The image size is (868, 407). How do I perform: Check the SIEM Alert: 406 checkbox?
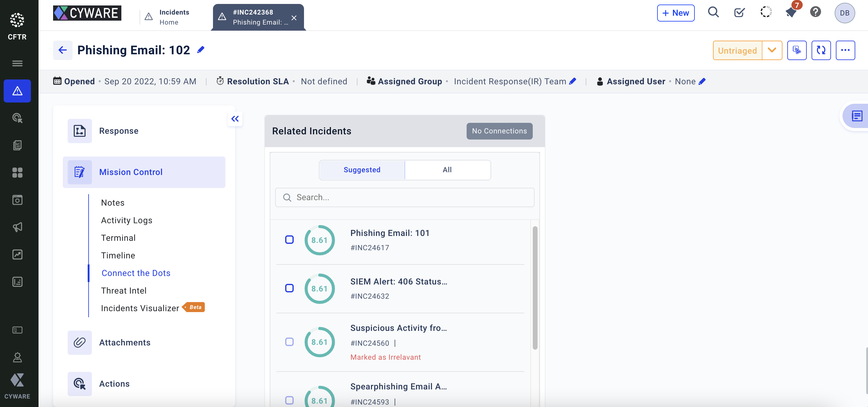(x=289, y=288)
